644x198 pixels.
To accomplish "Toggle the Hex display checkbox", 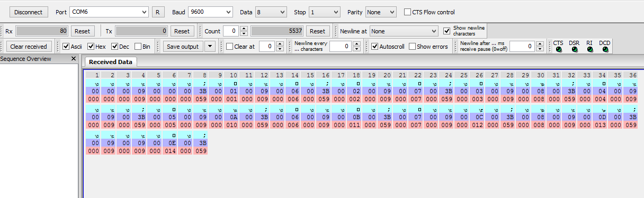I will coord(91,47).
